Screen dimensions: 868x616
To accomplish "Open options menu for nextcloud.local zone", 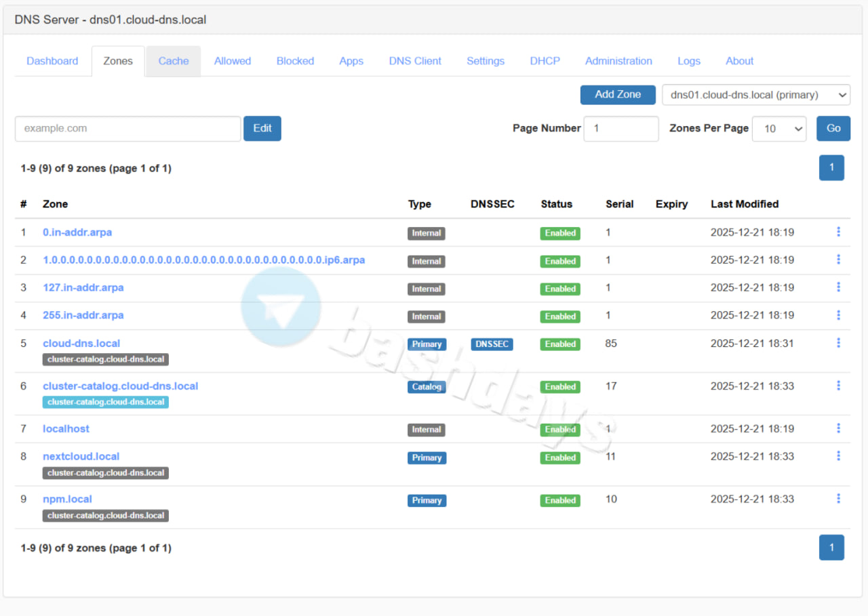I will tap(838, 456).
